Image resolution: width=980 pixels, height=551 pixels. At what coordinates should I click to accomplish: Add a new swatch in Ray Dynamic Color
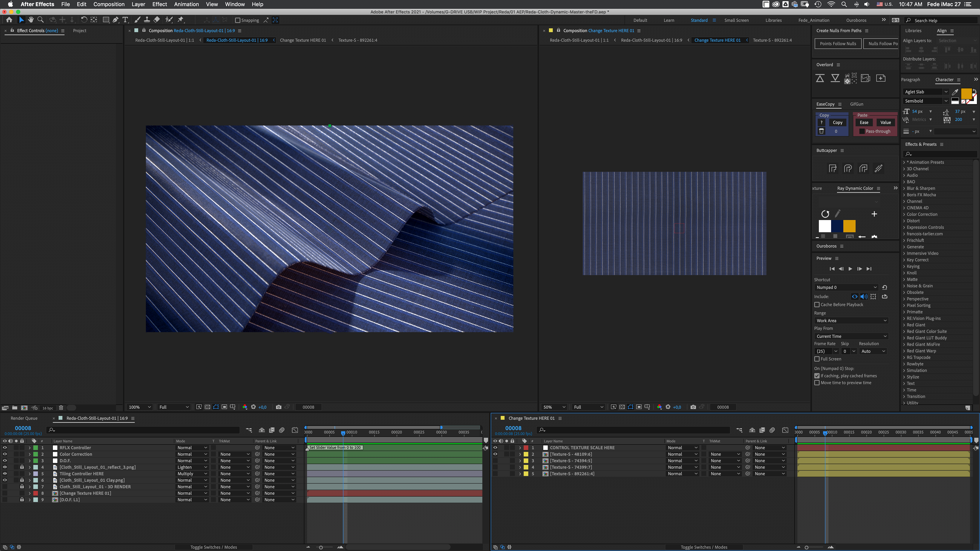(874, 214)
